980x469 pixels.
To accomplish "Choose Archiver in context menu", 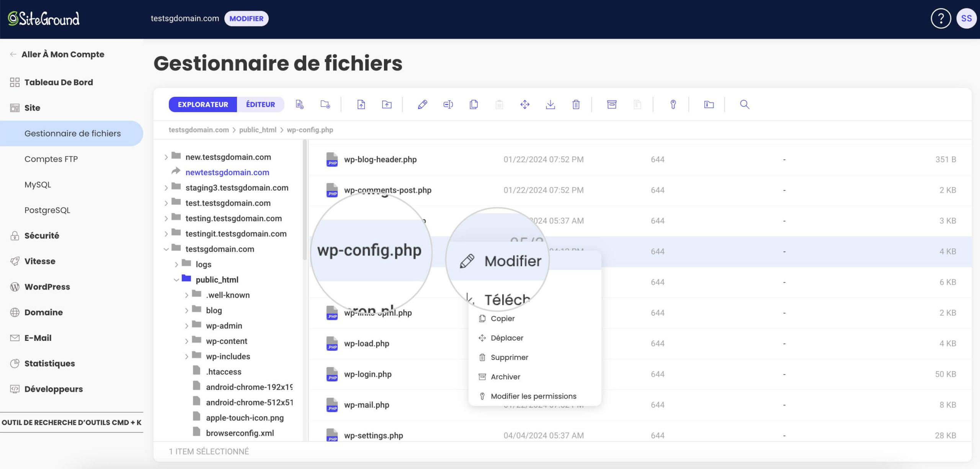I will [x=535, y=377].
